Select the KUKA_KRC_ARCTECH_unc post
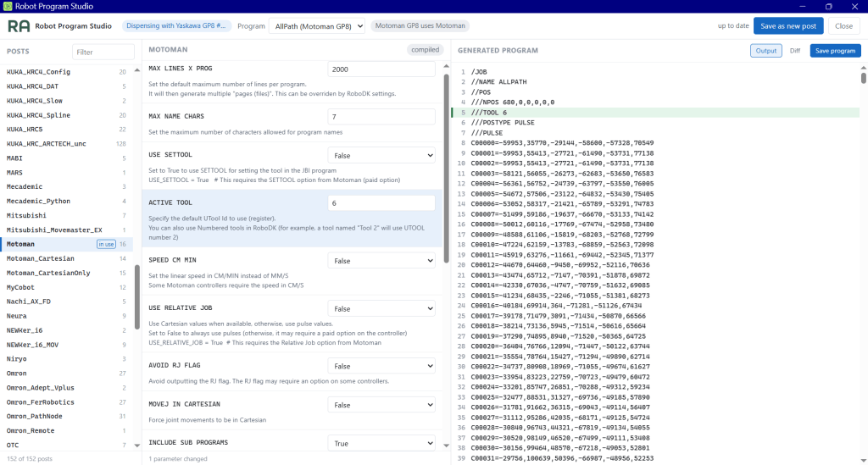The height and width of the screenshot is (465, 868). pyautogui.click(x=66, y=144)
